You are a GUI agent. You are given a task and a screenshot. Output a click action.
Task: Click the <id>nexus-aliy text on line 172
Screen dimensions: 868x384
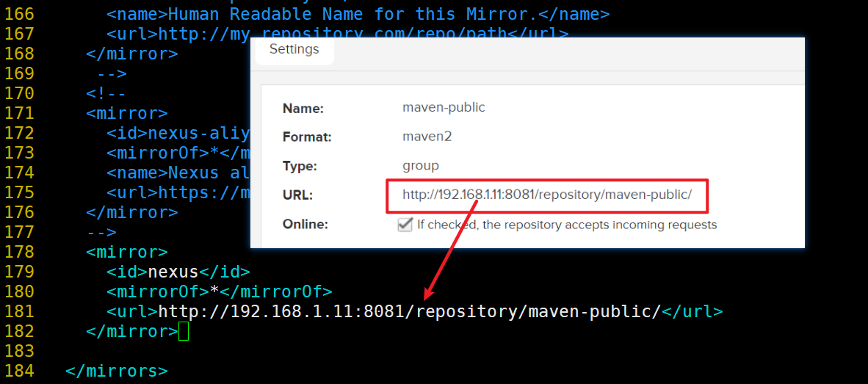pyautogui.click(x=178, y=133)
